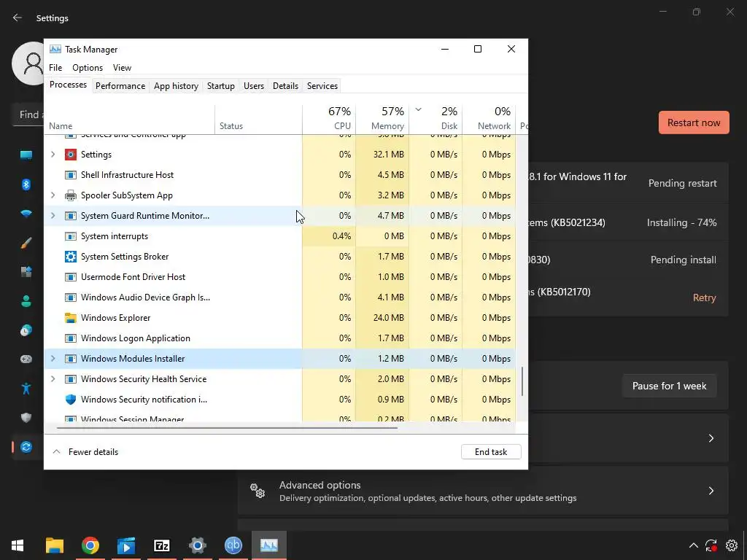Expand Windows Security Health Service group
The image size is (747, 560).
click(53, 379)
